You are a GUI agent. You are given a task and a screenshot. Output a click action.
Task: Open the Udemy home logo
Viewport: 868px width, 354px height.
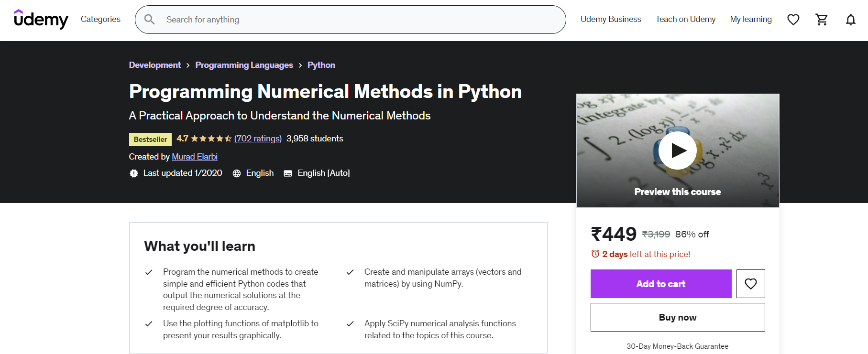click(41, 19)
